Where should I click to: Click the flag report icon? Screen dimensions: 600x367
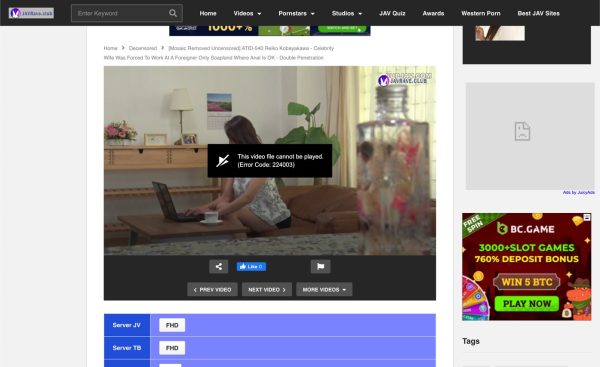click(321, 266)
